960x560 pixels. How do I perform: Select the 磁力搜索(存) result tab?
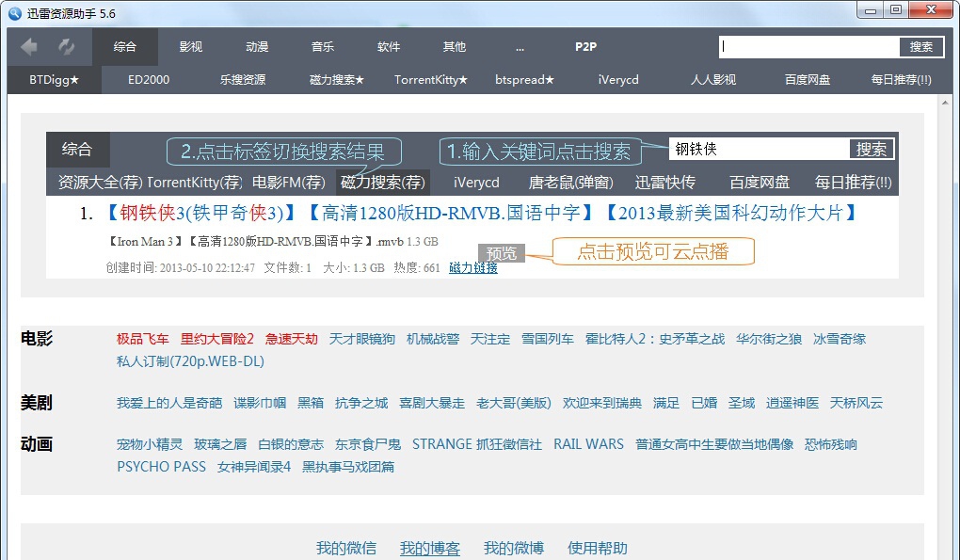pyautogui.click(x=382, y=182)
